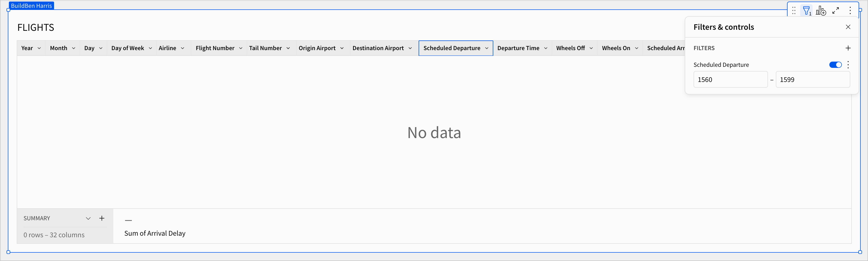Click the FLIGHTS table title
The width and height of the screenshot is (868, 261).
point(36,28)
